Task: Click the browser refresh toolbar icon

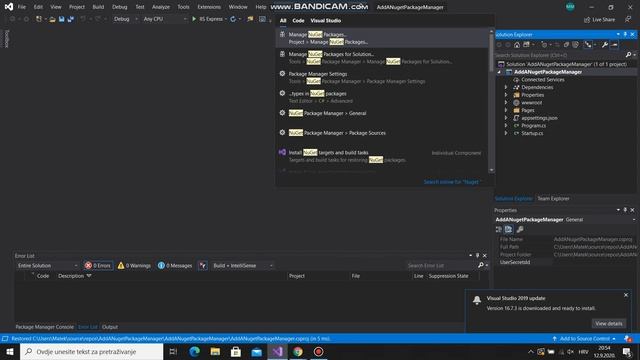Action: [233, 19]
